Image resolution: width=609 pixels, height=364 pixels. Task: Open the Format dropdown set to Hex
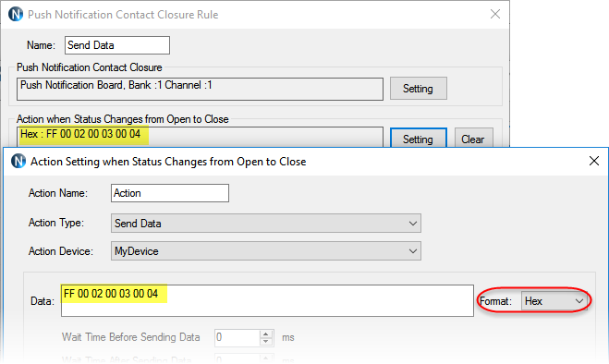pos(554,301)
